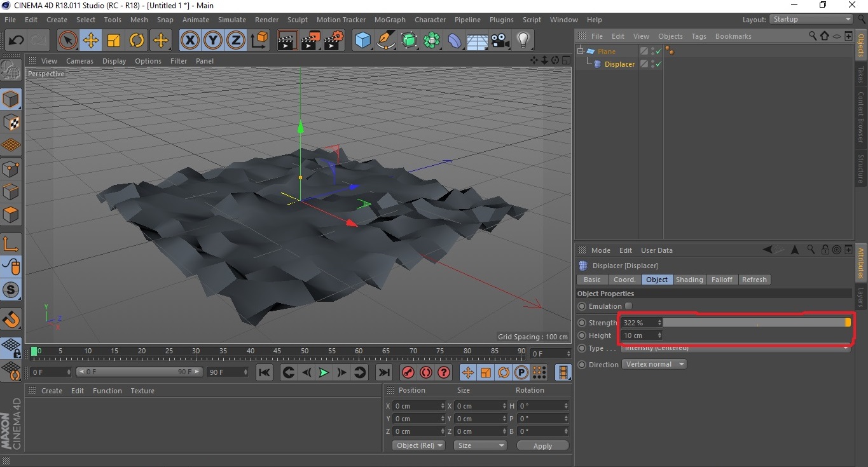Open the MoGraph menu

tap(390, 20)
